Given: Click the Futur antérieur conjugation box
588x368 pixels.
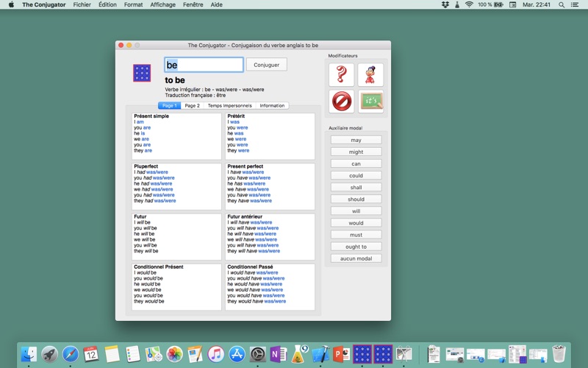Looking at the screenshot, I should (270, 237).
